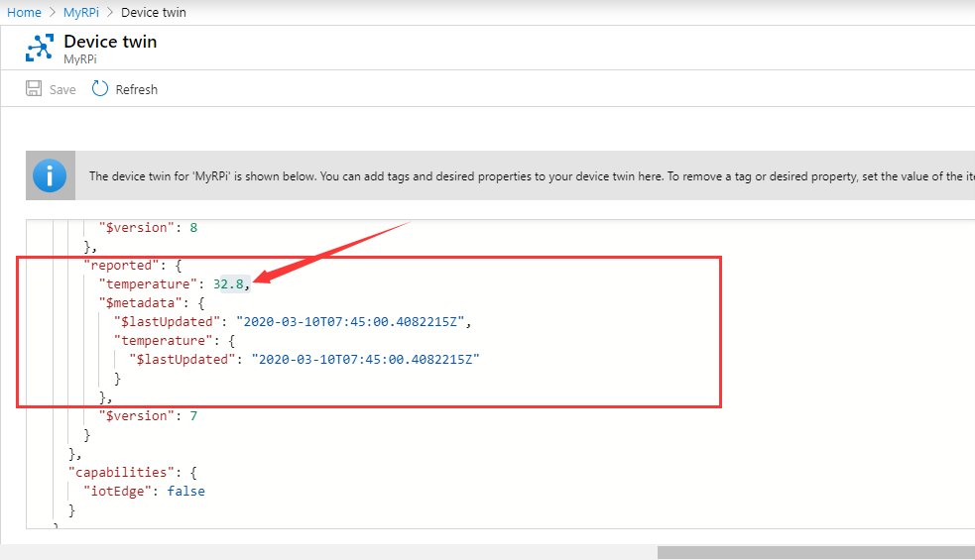Open the Home breadcrumb link
Image resolution: width=975 pixels, height=560 pixels.
click(x=24, y=13)
